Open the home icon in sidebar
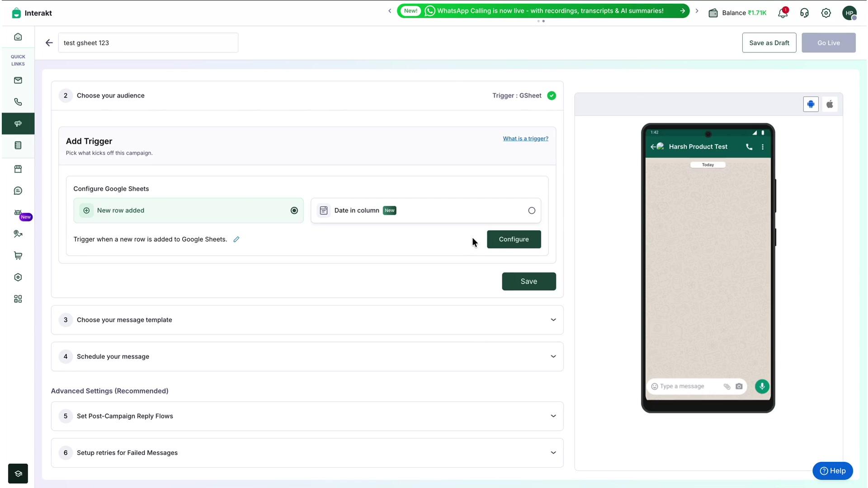The image size is (868, 488). tap(18, 37)
